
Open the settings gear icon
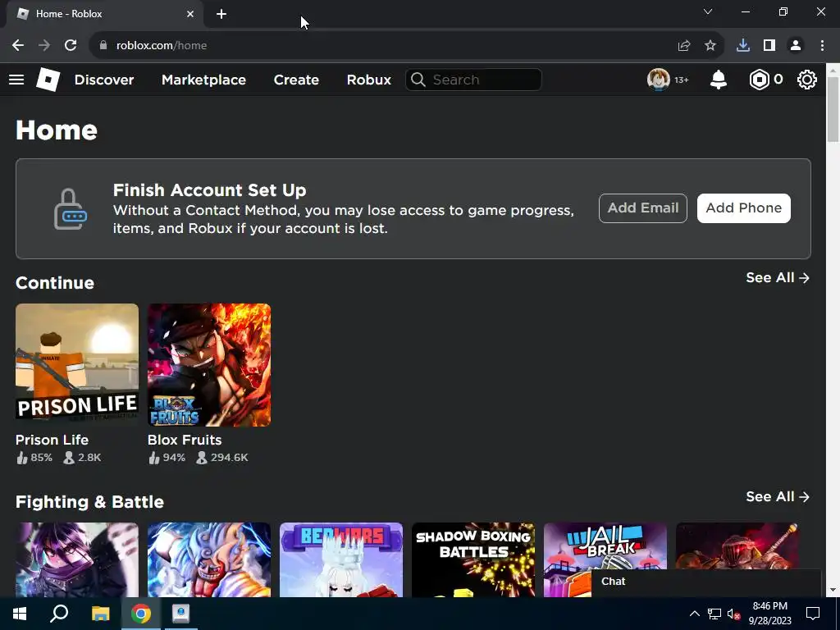pyautogui.click(x=807, y=80)
